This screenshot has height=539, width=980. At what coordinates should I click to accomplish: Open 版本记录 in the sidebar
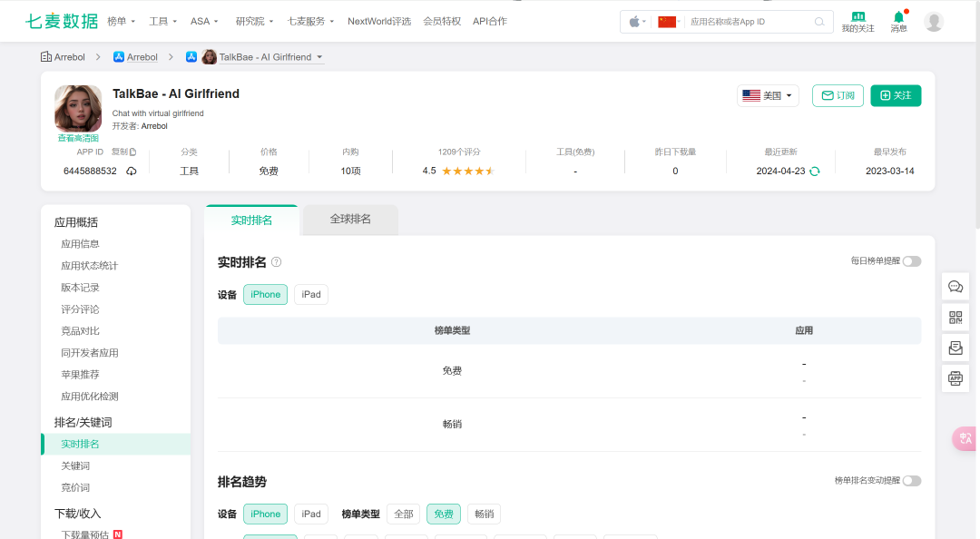click(80, 288)
